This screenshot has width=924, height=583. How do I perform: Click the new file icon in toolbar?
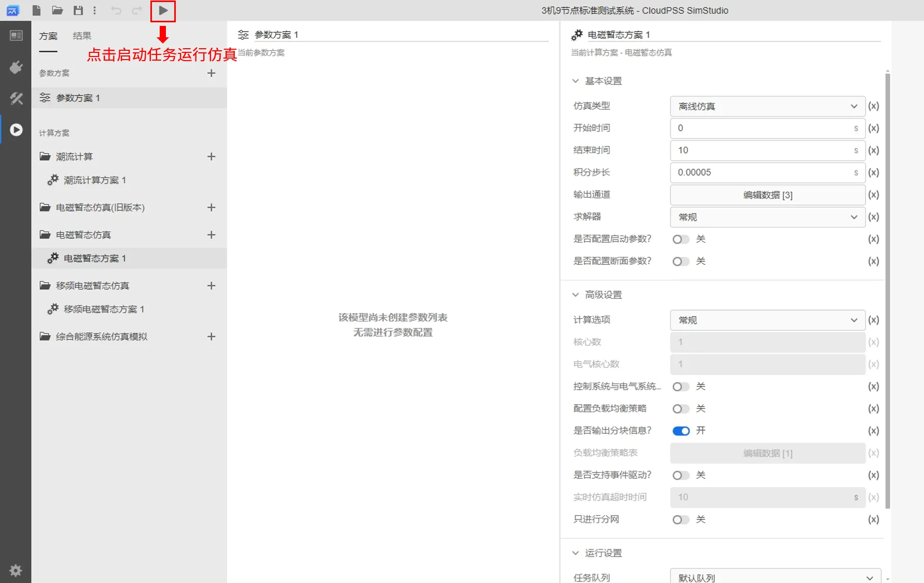(x=36, y=10)
